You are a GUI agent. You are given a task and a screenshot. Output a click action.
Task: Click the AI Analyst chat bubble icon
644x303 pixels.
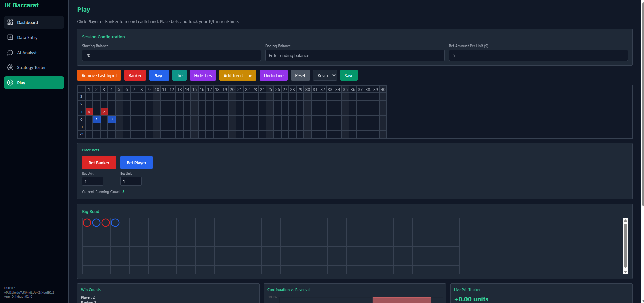[10, 53]
